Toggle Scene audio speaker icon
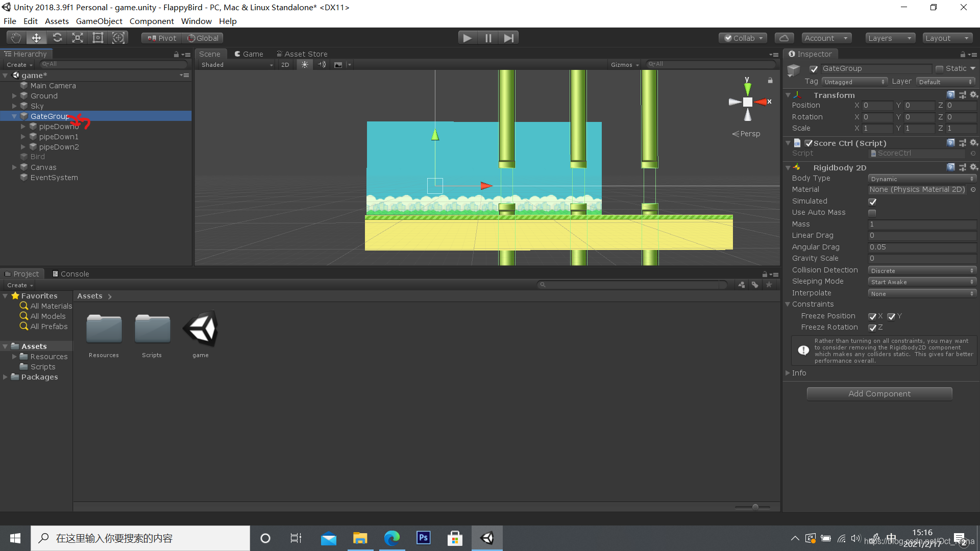980x551 pixels. pyautogui.click(x=322, y=65)
